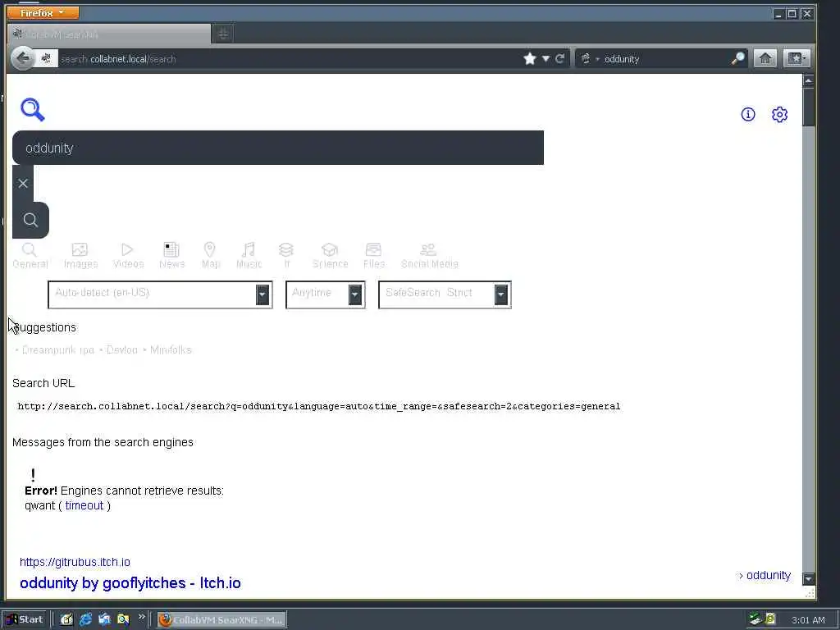Open the Windows Start menu
The height and width of the screenshot is (630, 840).
25,619
